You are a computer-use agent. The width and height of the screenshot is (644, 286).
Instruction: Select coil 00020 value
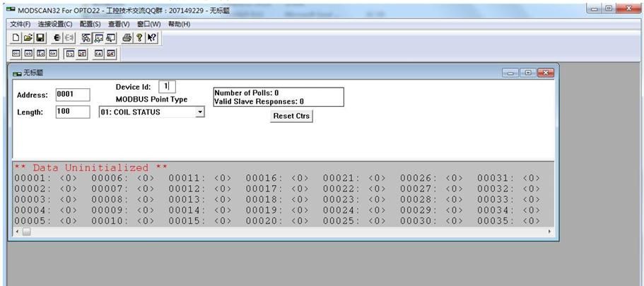[300, 221]
